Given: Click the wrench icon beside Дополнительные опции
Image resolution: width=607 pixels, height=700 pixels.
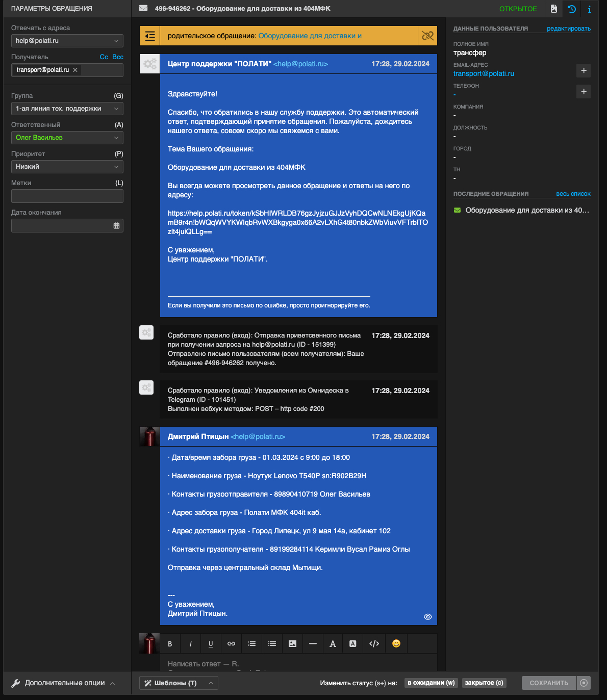Looking at the screenshot, I should [x=16, y=683].
